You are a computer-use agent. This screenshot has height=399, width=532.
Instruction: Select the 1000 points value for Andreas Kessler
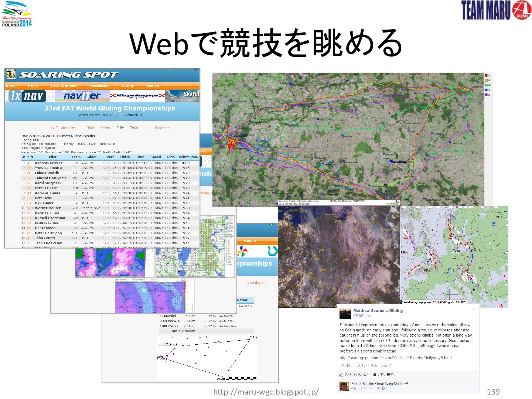click(185, 163)
